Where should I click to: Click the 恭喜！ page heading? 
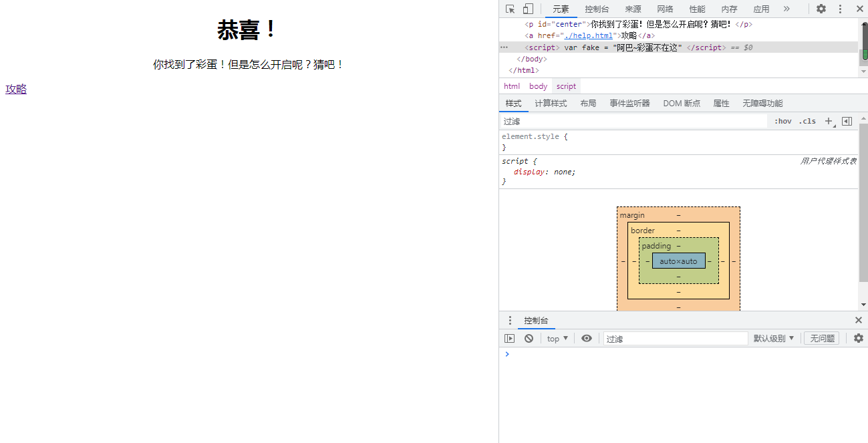248,30
